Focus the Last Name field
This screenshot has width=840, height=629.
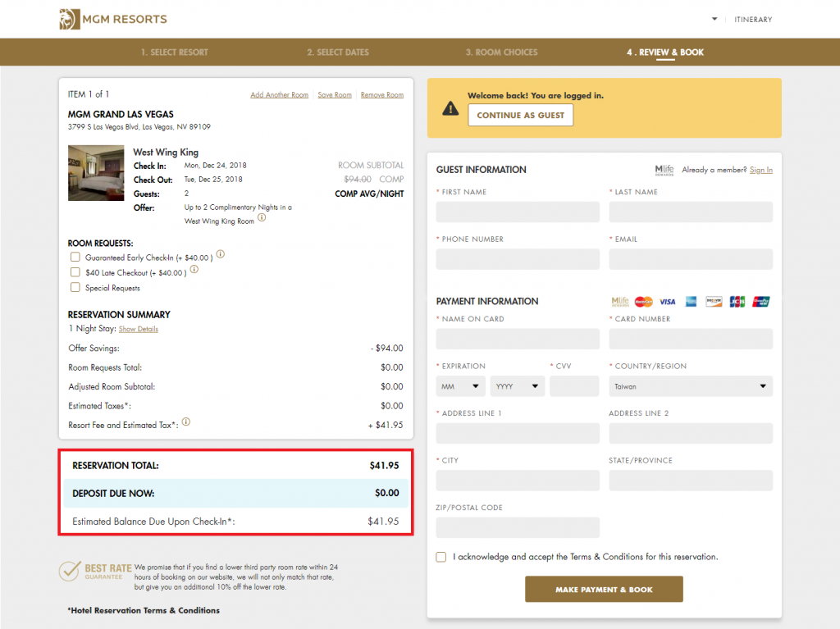(691, 212)
